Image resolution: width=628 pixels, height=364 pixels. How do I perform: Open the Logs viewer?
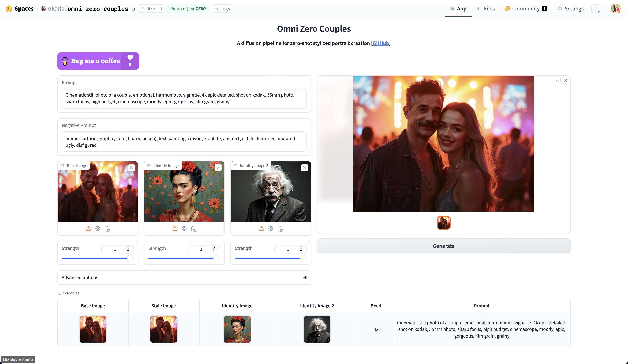(x=222, y=9)
